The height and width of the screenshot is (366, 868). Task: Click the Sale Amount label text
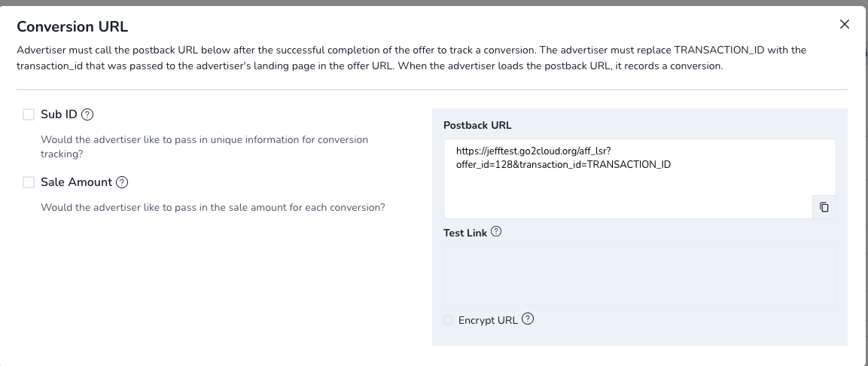[x=76, y=182]
